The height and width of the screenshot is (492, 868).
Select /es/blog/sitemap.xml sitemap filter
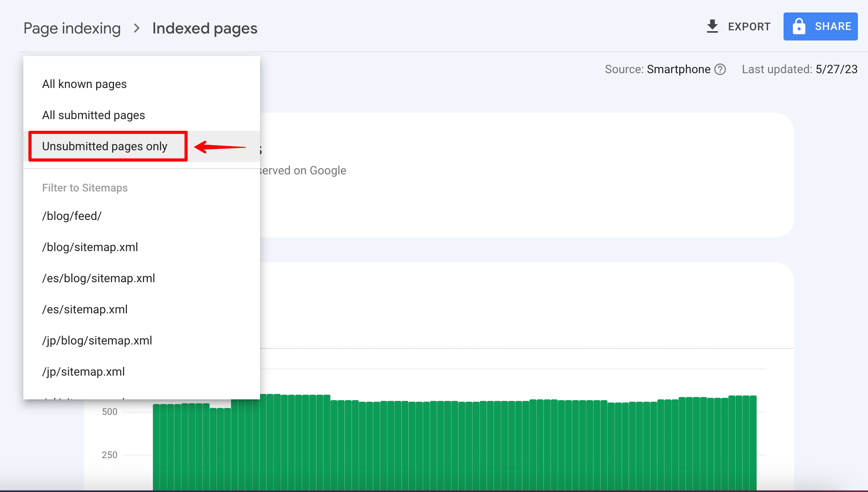click(x=98, y=279)
